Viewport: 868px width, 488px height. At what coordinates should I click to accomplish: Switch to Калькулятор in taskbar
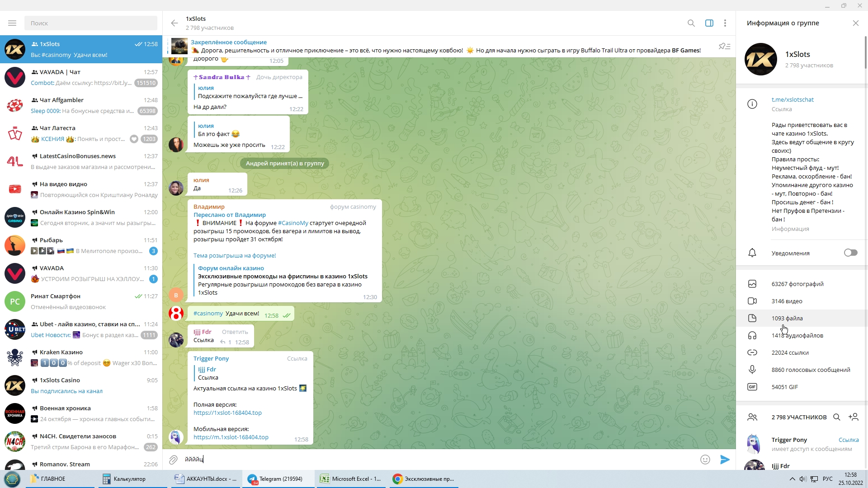click(x=133, y=479)
